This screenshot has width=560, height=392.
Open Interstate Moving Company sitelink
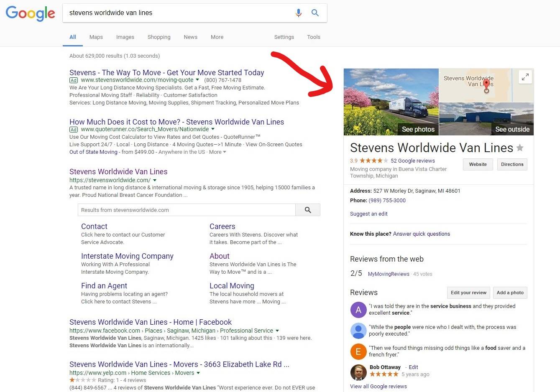(127, 256)
